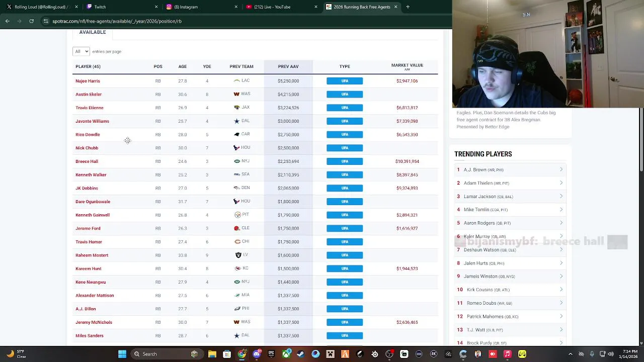Click Travis Etienne's JAX team logo
Screen dimensions: 644x362
pyautogui.click(x=236, y=108)
